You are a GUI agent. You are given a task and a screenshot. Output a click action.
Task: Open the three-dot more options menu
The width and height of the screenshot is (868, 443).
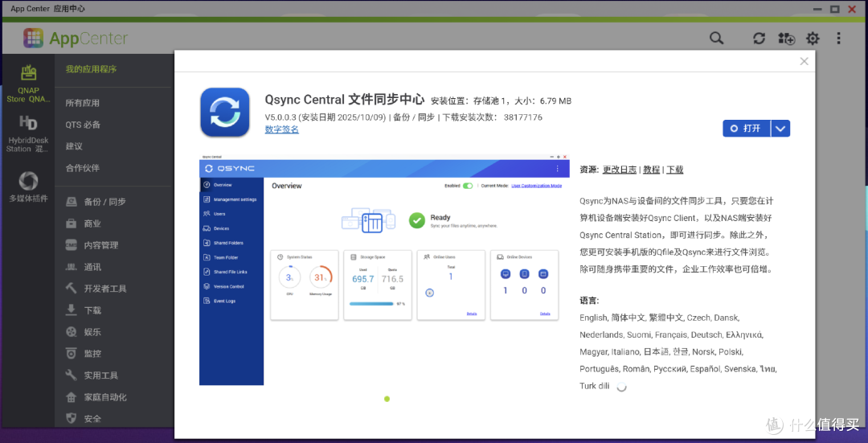pos(838,39)
